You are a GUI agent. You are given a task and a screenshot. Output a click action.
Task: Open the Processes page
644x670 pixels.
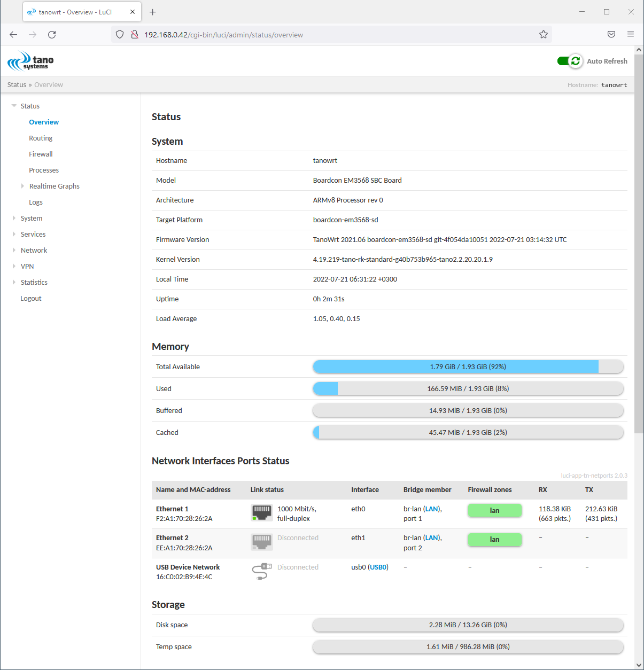tap(44, 170)
